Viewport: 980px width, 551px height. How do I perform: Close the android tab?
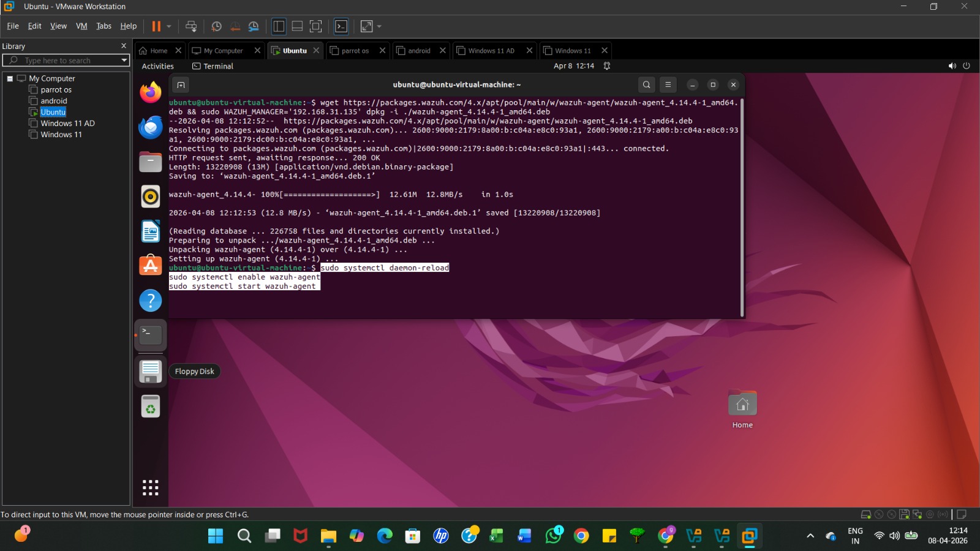coord(443,51)
